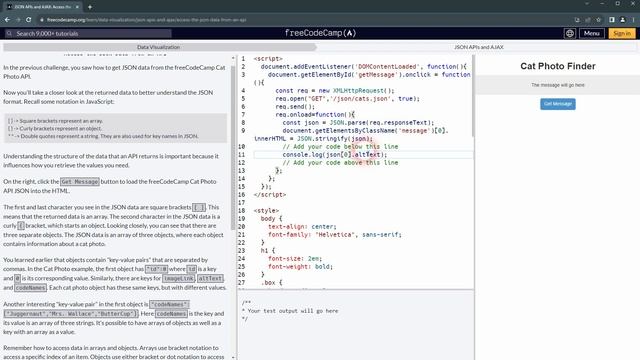Open the Data Visualization breadcrumb
640x360 pixels.
(x=158, y=47)
